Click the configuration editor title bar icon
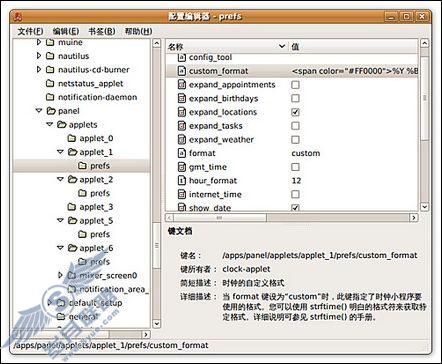Image resolution: width=442 pixels, height=364 pixels. 18,16
